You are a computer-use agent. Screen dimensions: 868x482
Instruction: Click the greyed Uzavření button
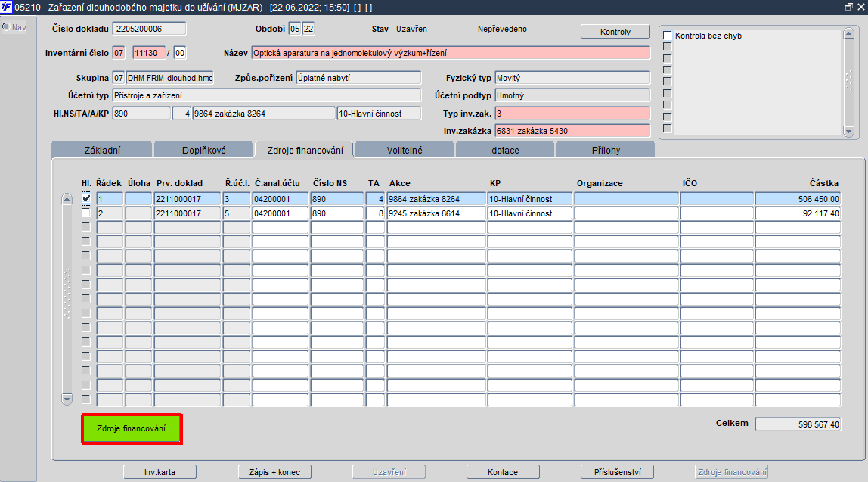tap(389, 472)
